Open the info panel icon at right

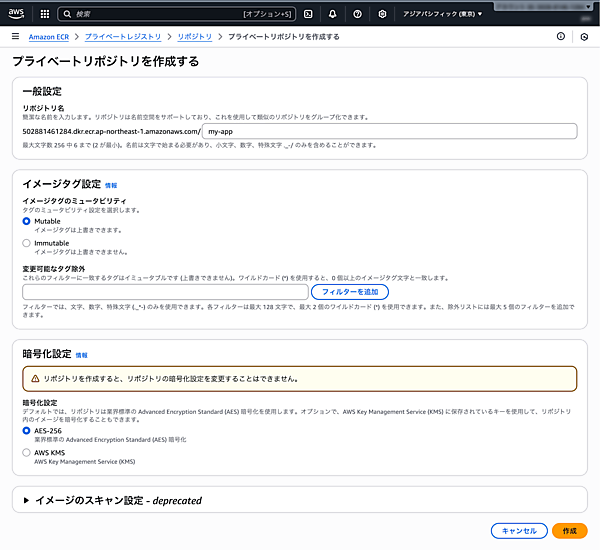560,36
